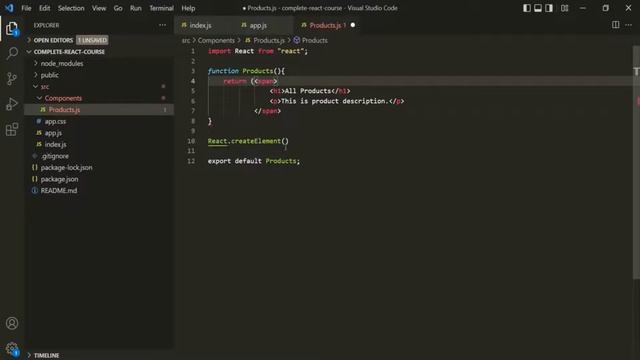Expand the node_modules folder
640x360 pixels.
(62, 63)
